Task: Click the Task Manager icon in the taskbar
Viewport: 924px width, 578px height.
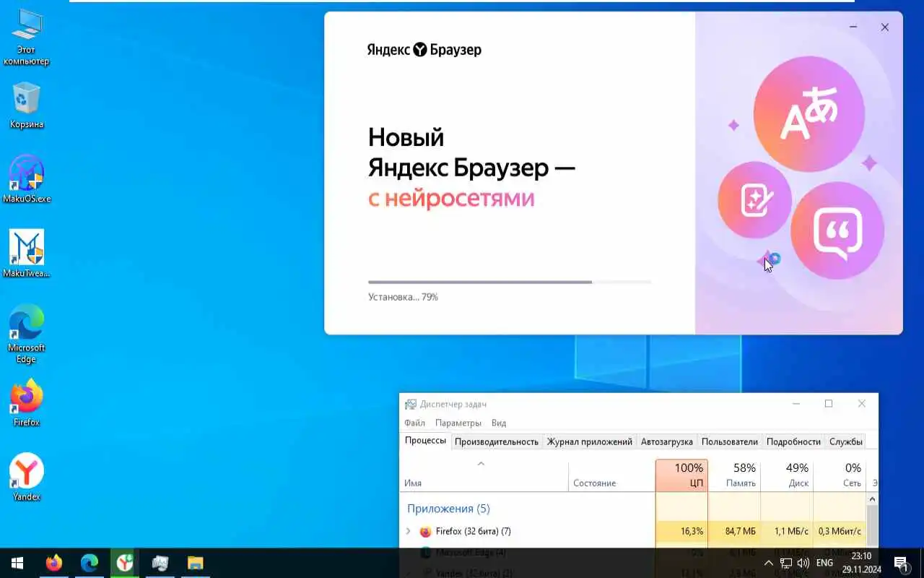Action: (160, 563)
